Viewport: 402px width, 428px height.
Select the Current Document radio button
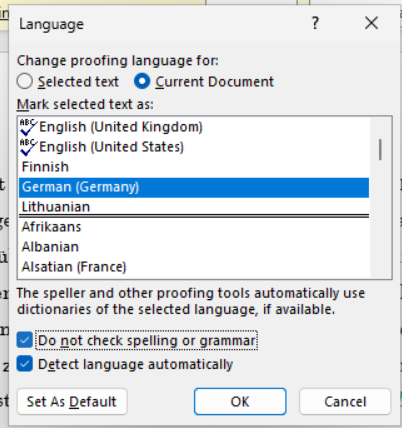pyautogui.click(x=142, y=81)
